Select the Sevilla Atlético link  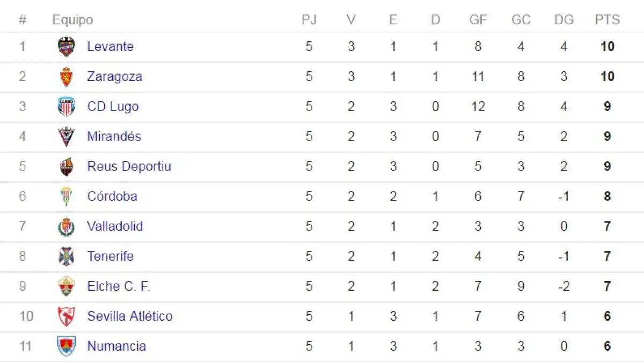(x=130, y=316)
